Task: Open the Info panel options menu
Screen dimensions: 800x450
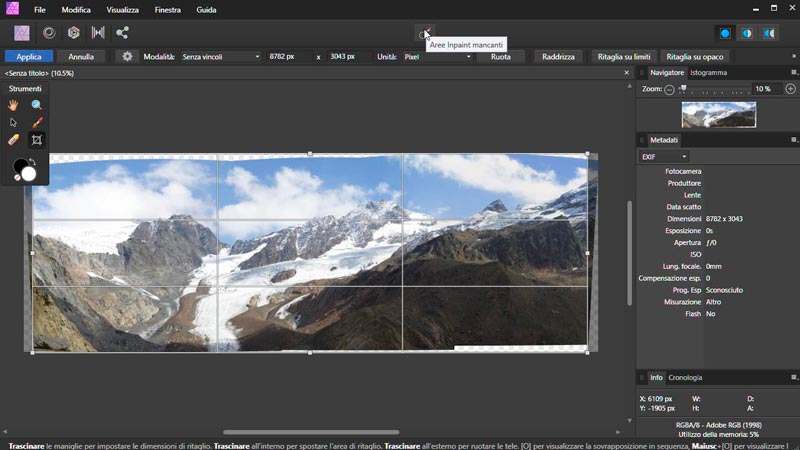Action: click(793, 377)
